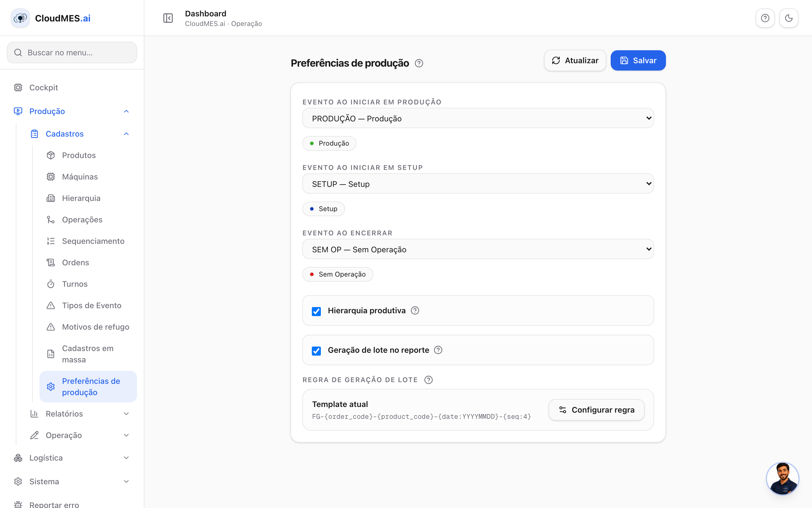Click the green Produção status chip
The image size is (812, 508).
(x=329, y=143)
